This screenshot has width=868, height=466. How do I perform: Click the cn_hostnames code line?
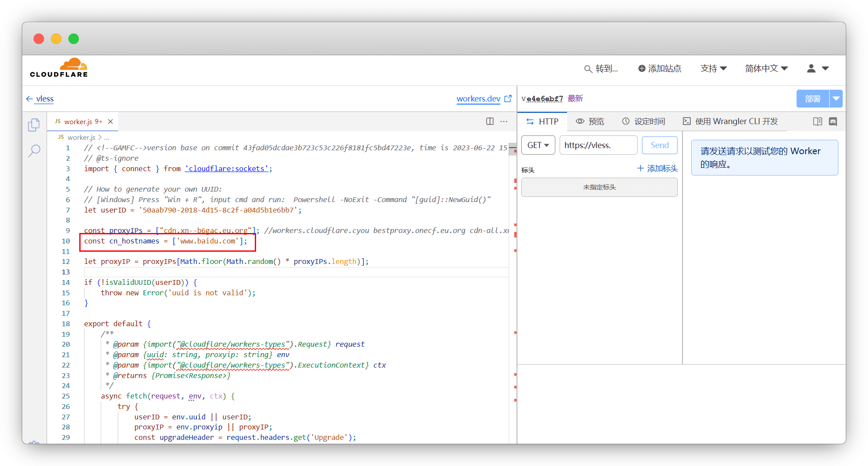[x=165, y=241]
